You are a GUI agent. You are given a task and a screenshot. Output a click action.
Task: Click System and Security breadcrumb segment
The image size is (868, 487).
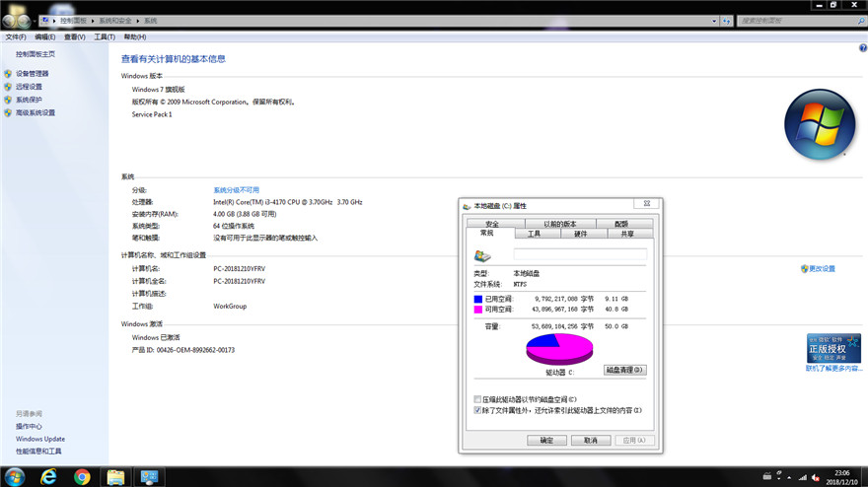pyautogui.click(x=115, y=21)
